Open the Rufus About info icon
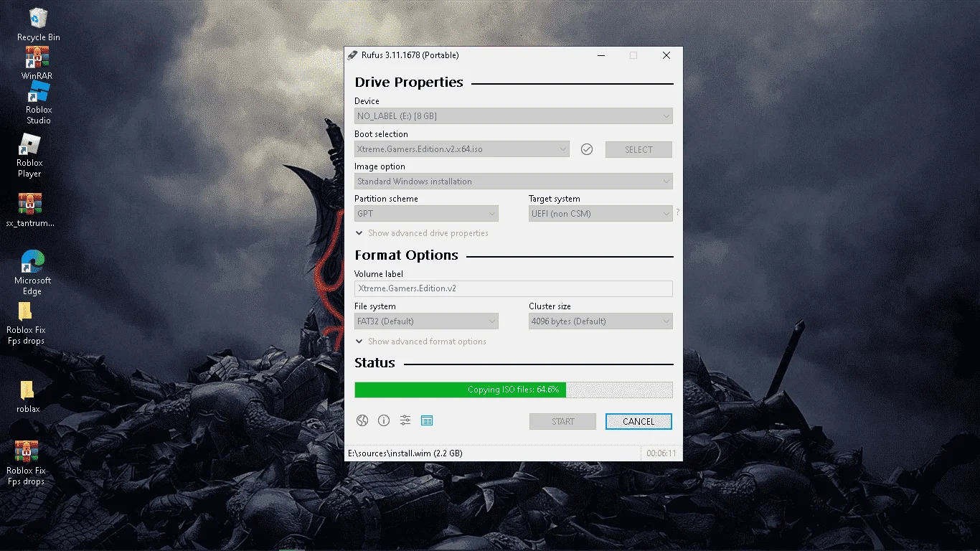The width and height of the screenshot is (980, 551). [x=384, y=420]
